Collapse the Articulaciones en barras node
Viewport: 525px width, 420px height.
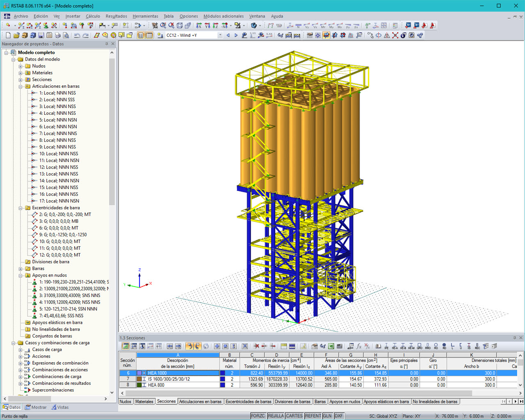[21, 87]
